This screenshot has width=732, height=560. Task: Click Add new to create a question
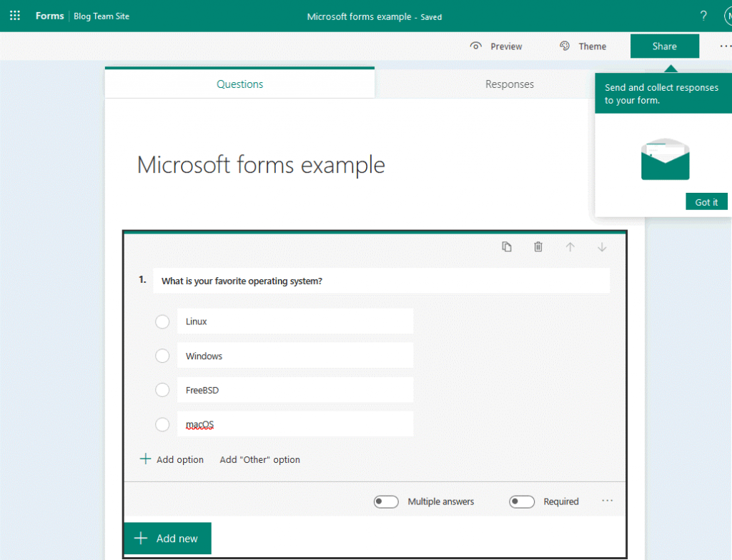tap(167, 538)
